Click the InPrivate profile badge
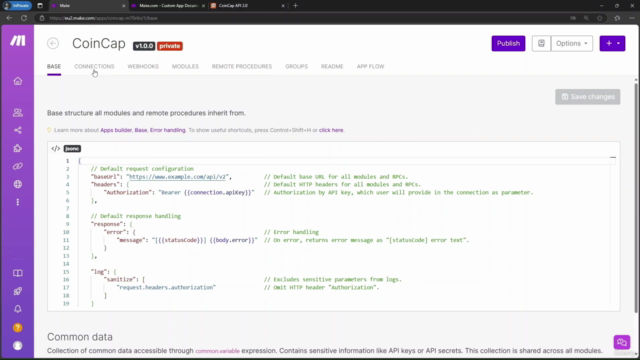The width and height of the screenshot is (640, 360). coord(18,6)
